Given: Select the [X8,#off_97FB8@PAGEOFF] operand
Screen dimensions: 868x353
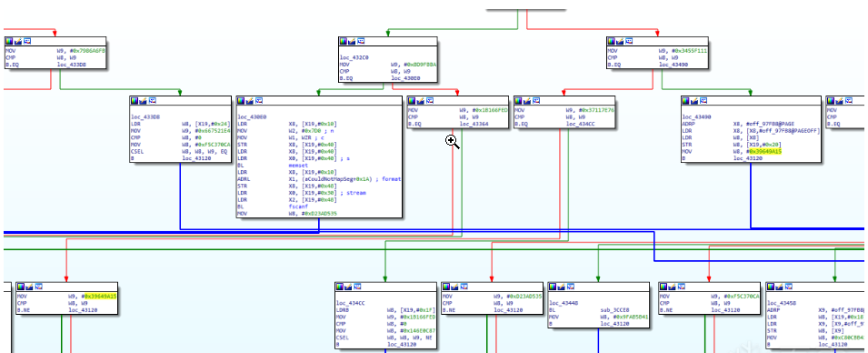Looking at the screenshot, I should click(x=783, y=131).
